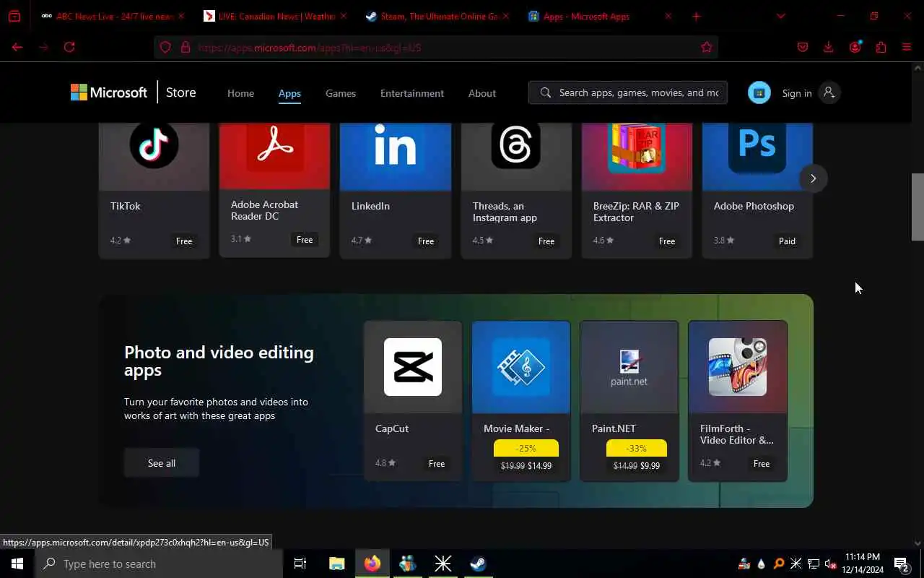Click the Paint.NET -33% discount badge

click(x=637, y=448)
